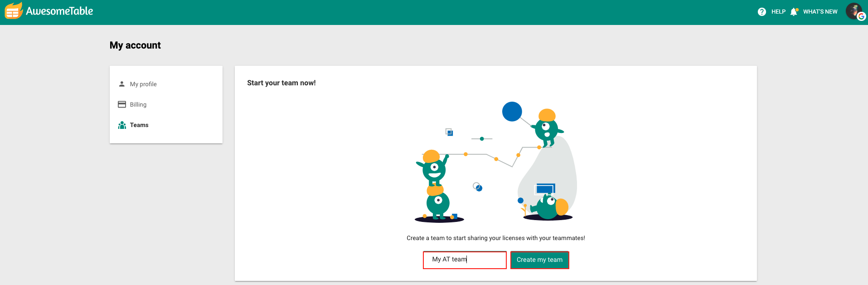Click the team monsters illustration
The width and height of the screenshot is (868, 285).
coord(496,162)
